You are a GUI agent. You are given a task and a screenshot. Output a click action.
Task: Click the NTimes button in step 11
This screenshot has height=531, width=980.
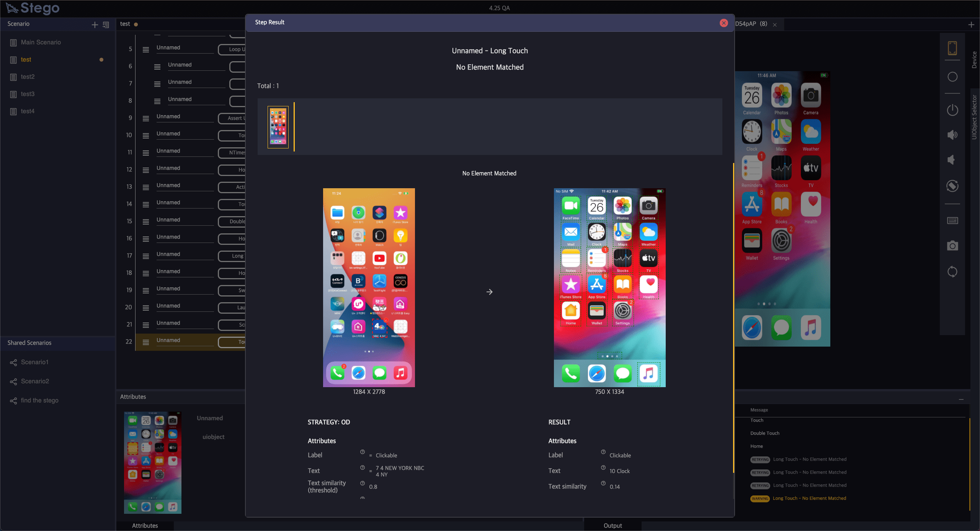[x=232, y=153]
